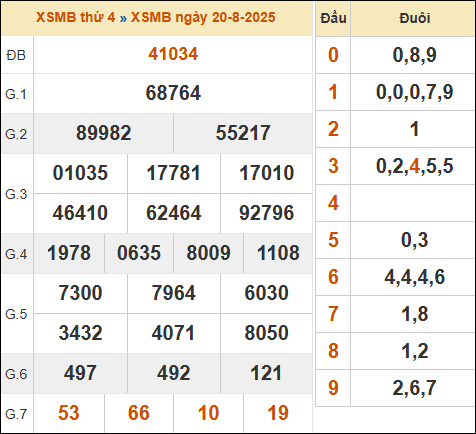Select G.5 number 8050
This screenshot has width=476, height=434.
click(x=267, y=333)
